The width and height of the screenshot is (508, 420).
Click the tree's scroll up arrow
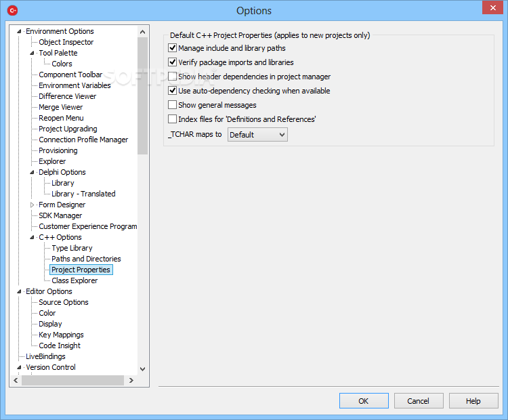pyautogui.click(x=142, y=32)
